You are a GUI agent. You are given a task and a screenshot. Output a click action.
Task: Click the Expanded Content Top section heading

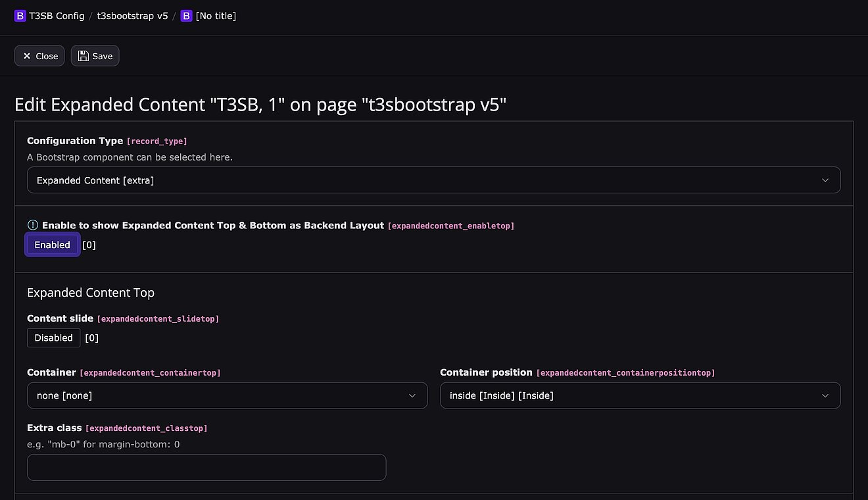pos(91,293)
